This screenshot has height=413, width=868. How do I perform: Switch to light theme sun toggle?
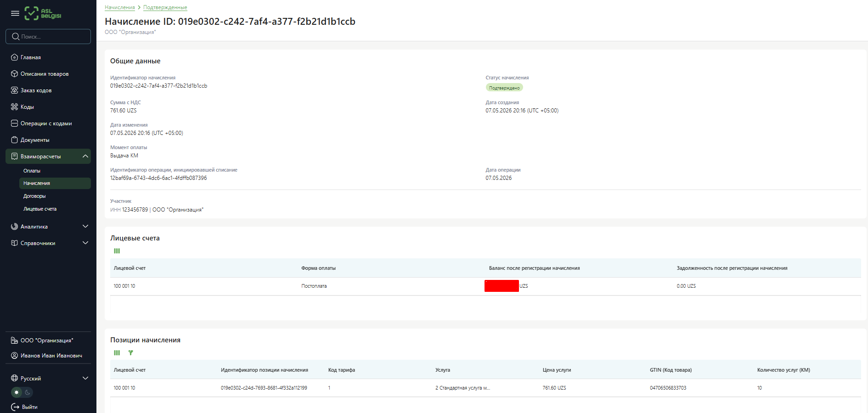tap(17, 392)
